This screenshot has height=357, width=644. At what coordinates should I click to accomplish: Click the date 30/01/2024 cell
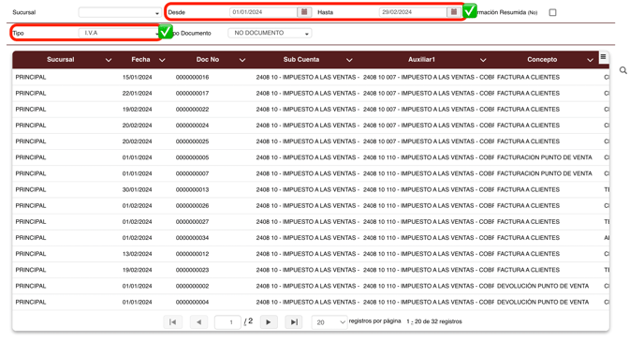138,189
